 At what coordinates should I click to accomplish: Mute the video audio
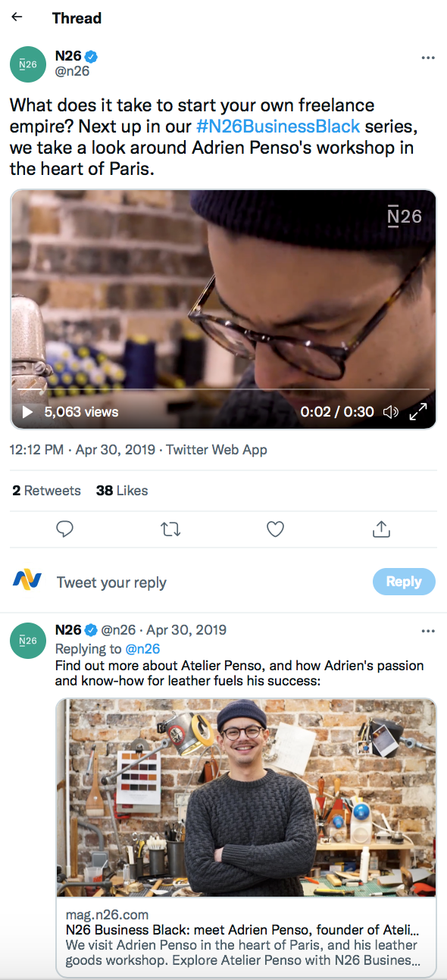[391, 412]
